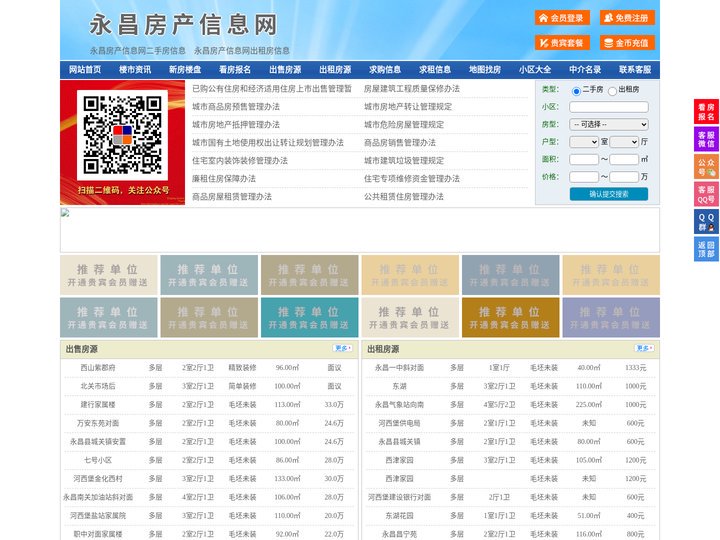Click the 公众号 side icon
The width and height of the screenshot is (720, 540).
706,167
